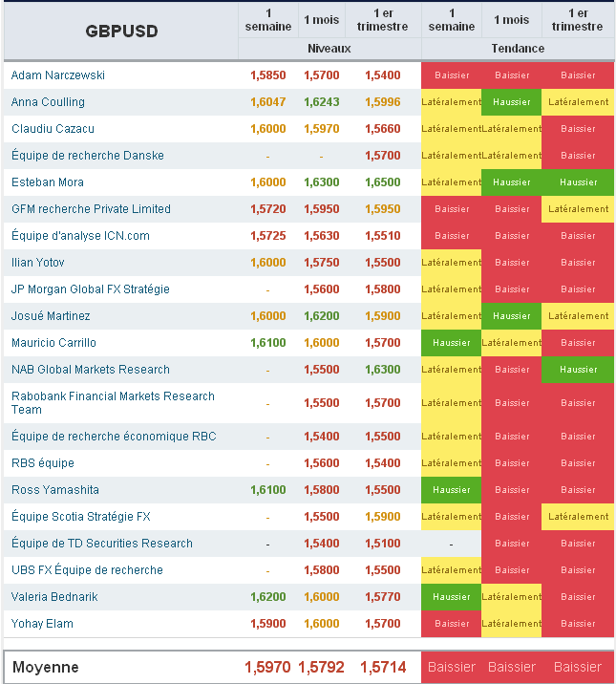The width and height of the screenshot is (616, 684).
Task: Select the Esteban Mora link
Action: coord(48,182)
